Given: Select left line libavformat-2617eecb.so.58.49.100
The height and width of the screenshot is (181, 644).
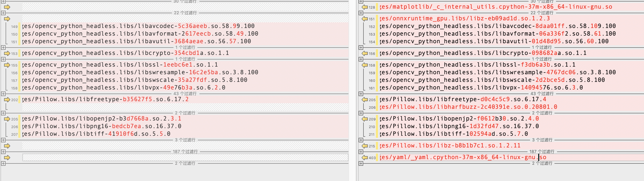Looking at the screenshot, I should click(185, 34).
